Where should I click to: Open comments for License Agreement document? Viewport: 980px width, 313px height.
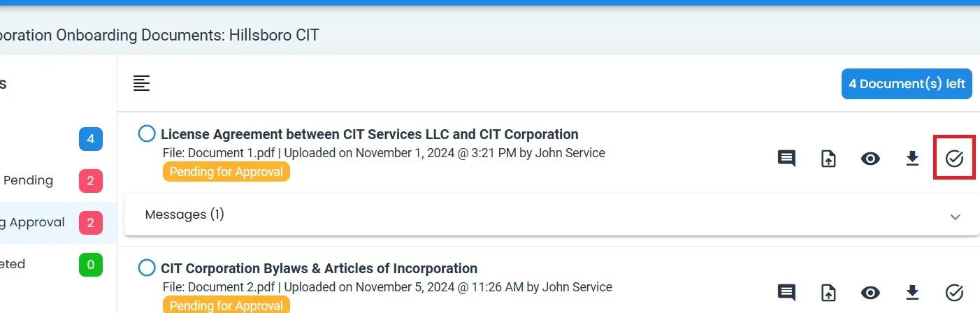(786, 159)
